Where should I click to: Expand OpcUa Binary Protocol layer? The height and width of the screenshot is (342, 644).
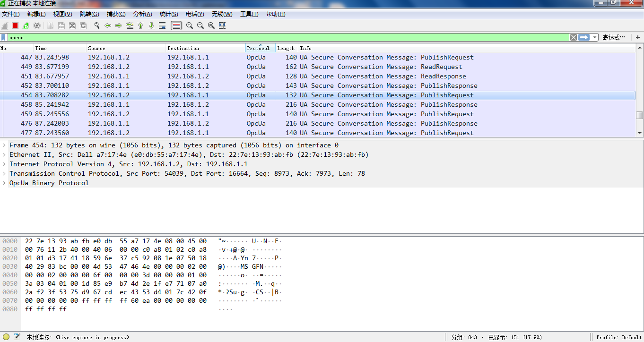coord(5,183)
